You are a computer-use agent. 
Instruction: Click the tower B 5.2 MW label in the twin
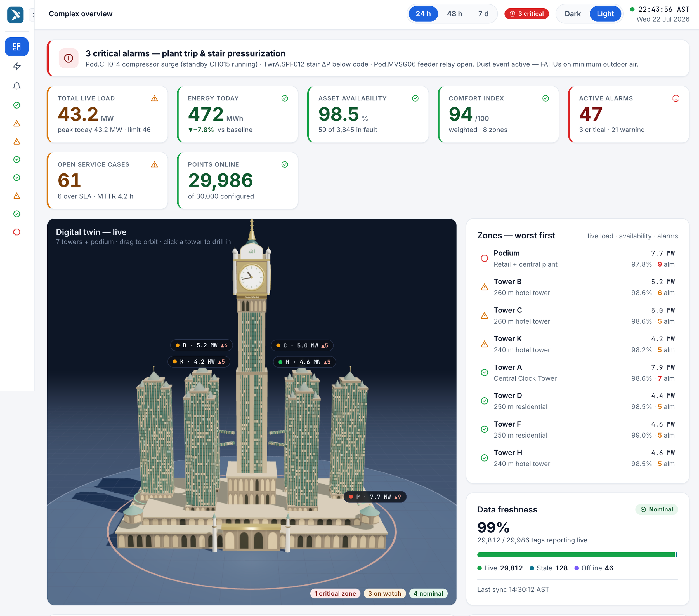tap(201, 345)
